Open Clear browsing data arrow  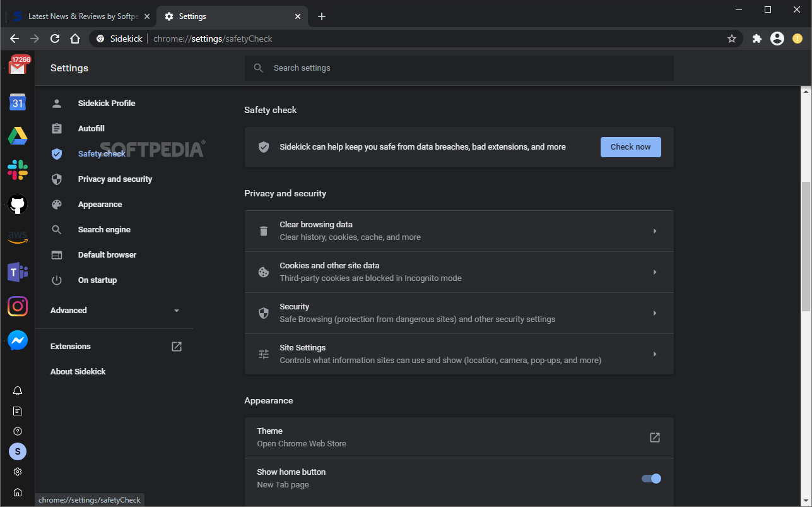tap(655, 231)
